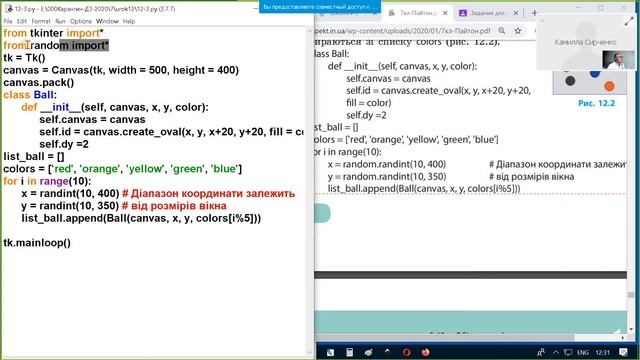Click 'self.canvas = canvas' in the PDF
Screen dimensions: 640x360
tap(388, 79)
